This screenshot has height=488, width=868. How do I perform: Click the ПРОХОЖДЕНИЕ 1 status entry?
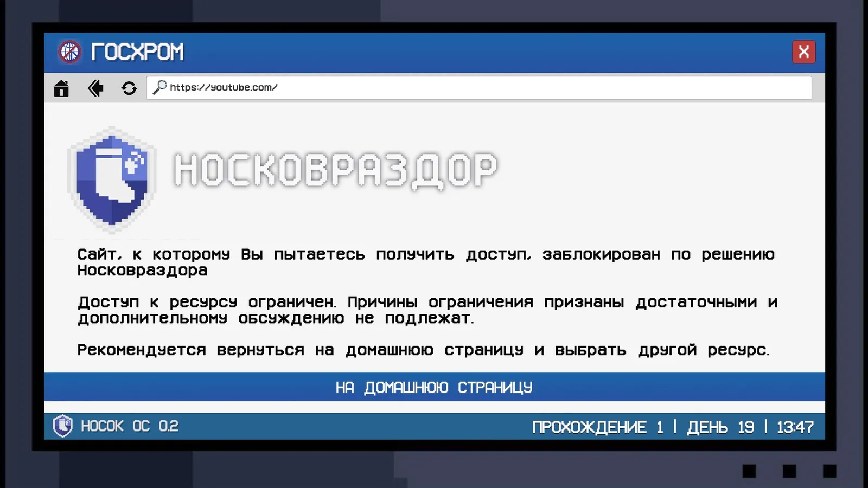coord(598,427)
